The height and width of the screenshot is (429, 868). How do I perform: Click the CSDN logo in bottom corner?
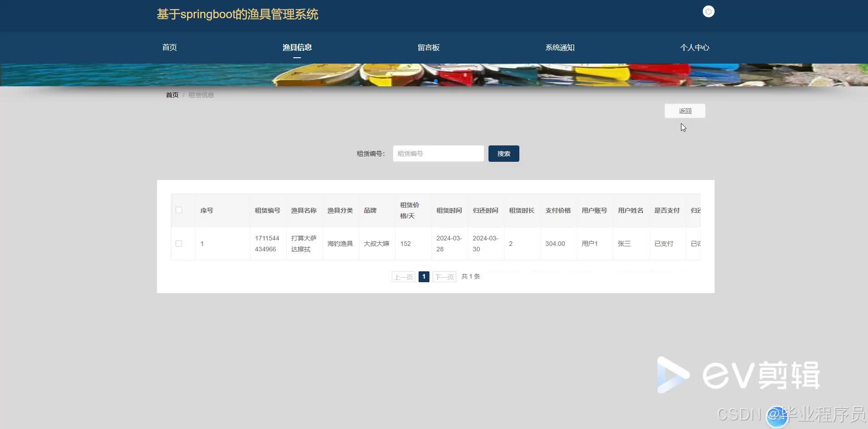point(740,414)
